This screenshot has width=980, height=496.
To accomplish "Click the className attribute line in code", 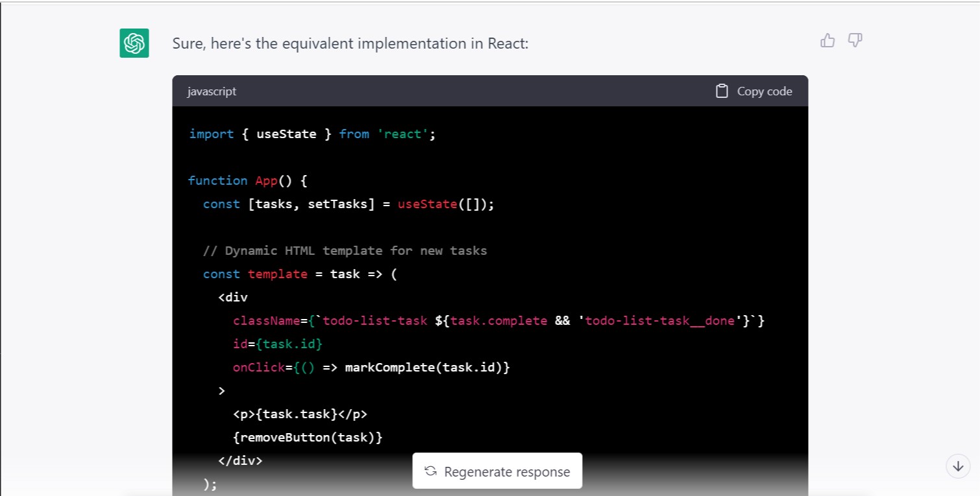I will click(x=498, y=321).
